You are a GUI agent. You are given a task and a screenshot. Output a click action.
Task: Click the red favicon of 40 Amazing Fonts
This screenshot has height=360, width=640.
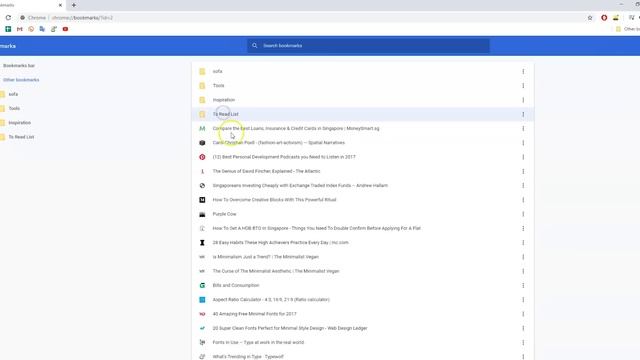point(202,314)
